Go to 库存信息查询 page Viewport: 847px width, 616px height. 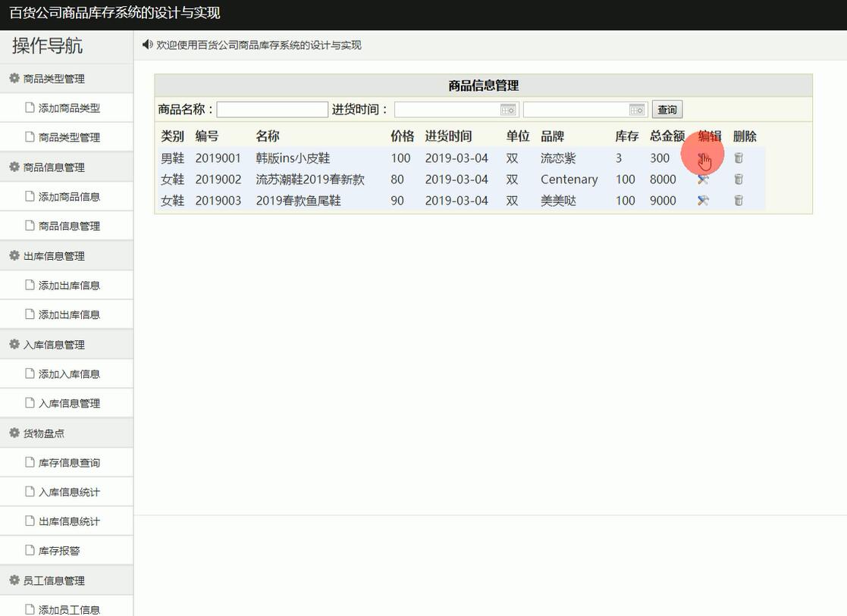(69, 463)
